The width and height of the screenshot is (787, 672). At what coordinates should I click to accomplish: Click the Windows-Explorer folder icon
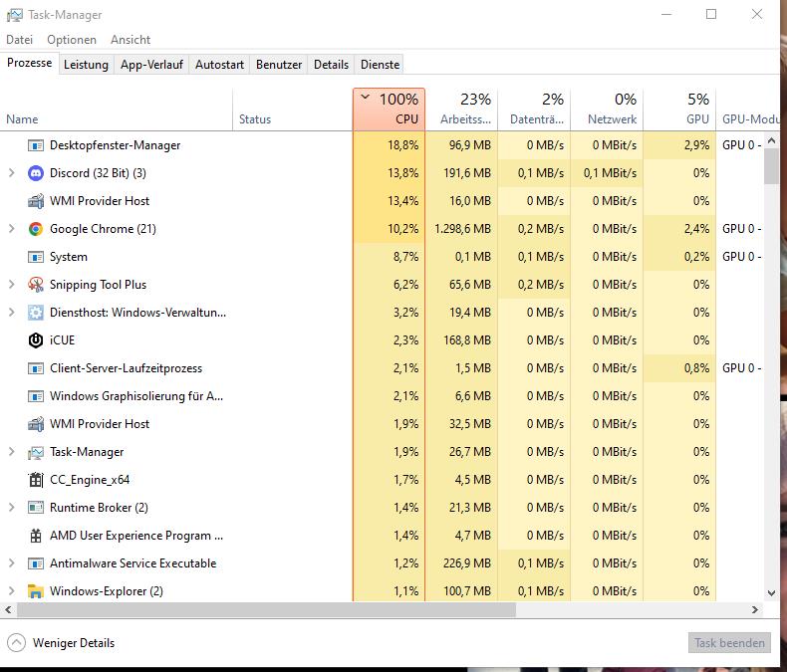(36, 591)
